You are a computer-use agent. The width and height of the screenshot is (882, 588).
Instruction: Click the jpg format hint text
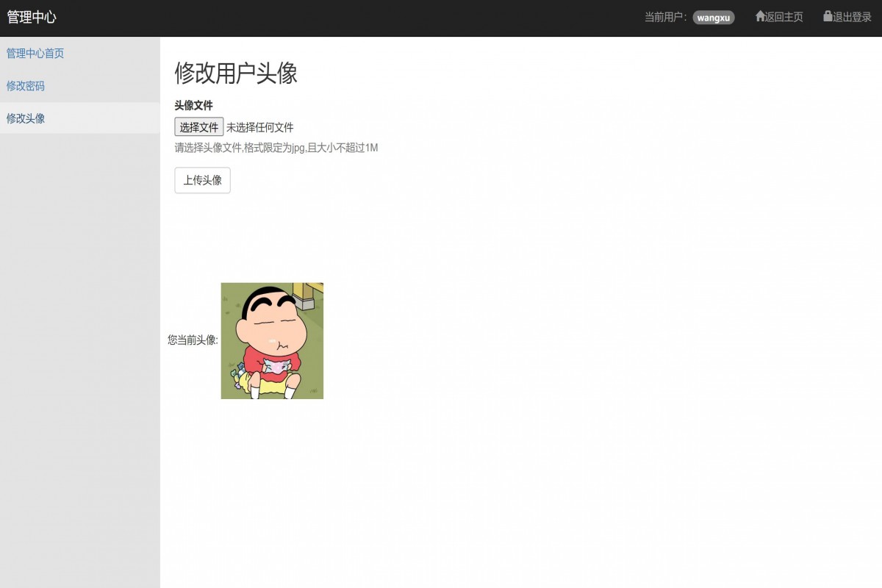[x=276, y=148]
